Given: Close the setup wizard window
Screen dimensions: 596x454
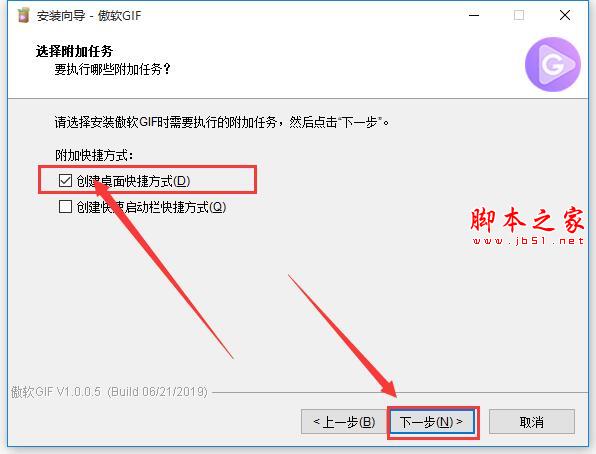Looking at the screenshot, I should point(565,15).
